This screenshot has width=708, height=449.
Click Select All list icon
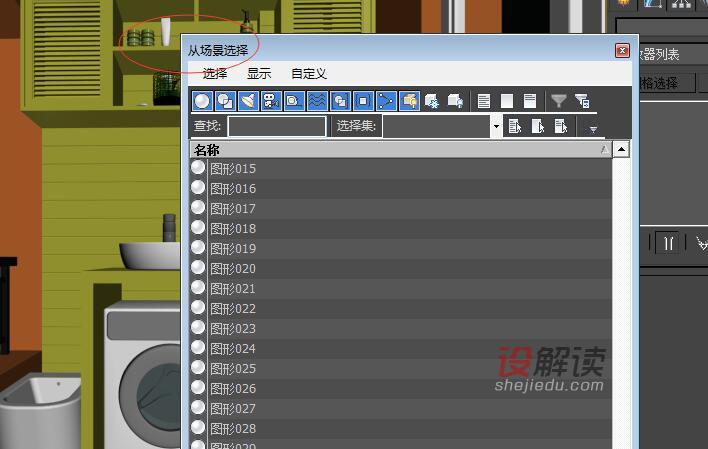(x=484, y=101)
